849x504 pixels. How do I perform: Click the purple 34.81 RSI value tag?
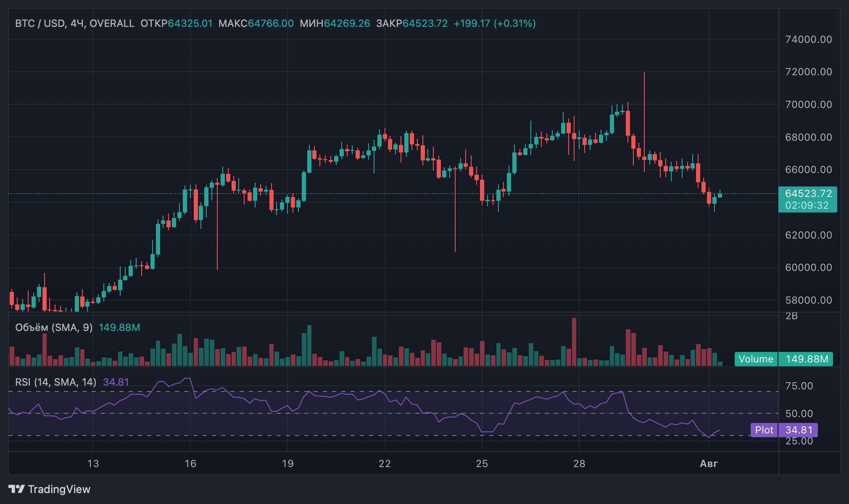pos(799,430)
